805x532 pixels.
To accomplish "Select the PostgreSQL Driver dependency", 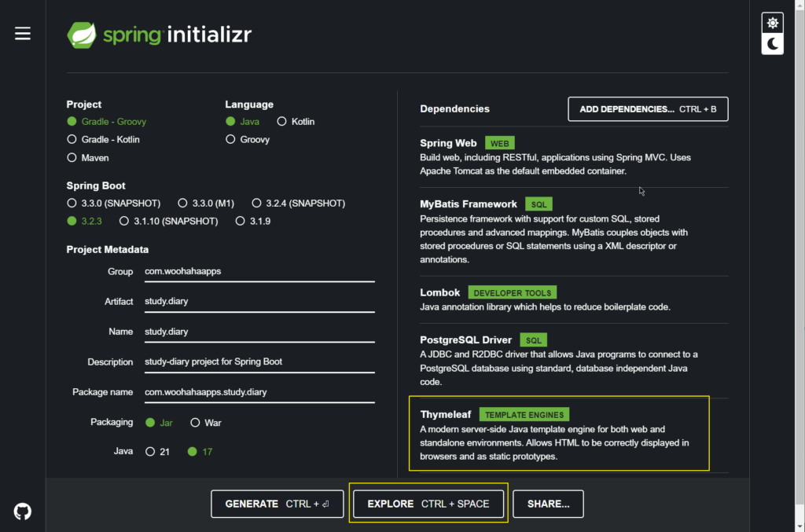I will pyautogui.click(x=573, y=361).
